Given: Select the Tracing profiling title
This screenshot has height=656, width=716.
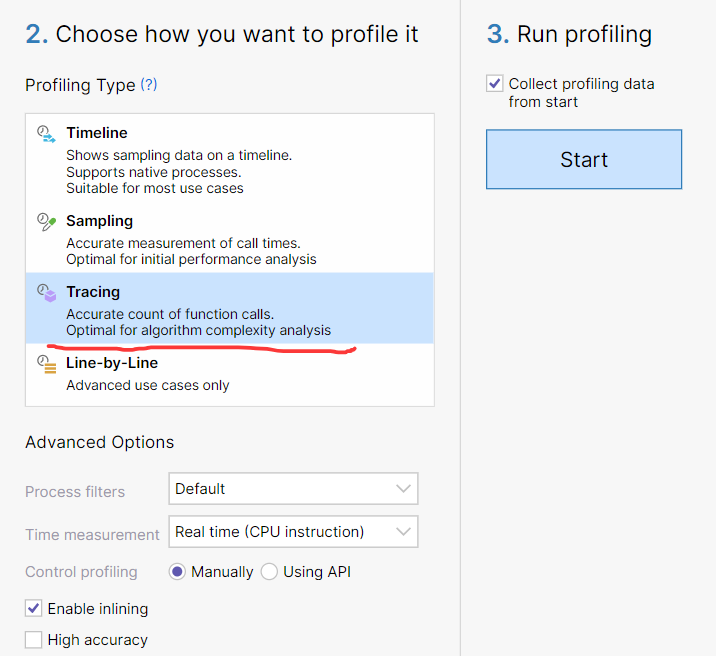Looking at the screenshot, I should [x=93, y=292].
